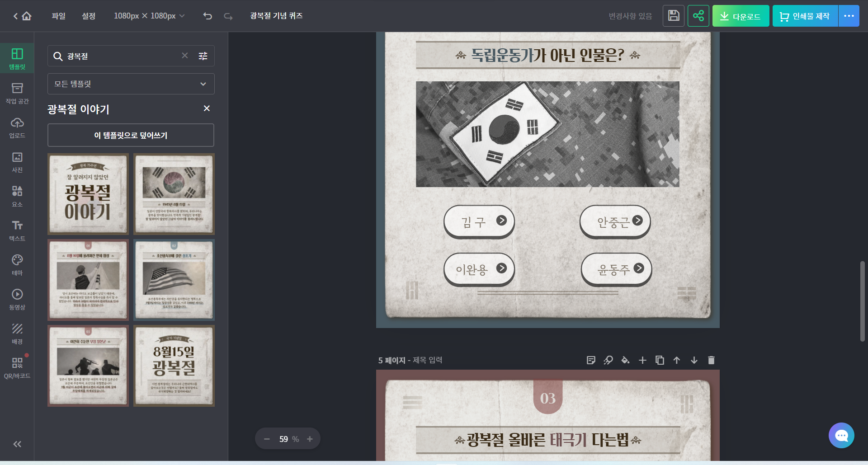Screen dimensions: 868x465
Task: Open the 업로드 sidebar panel
Action: (17, 127)
